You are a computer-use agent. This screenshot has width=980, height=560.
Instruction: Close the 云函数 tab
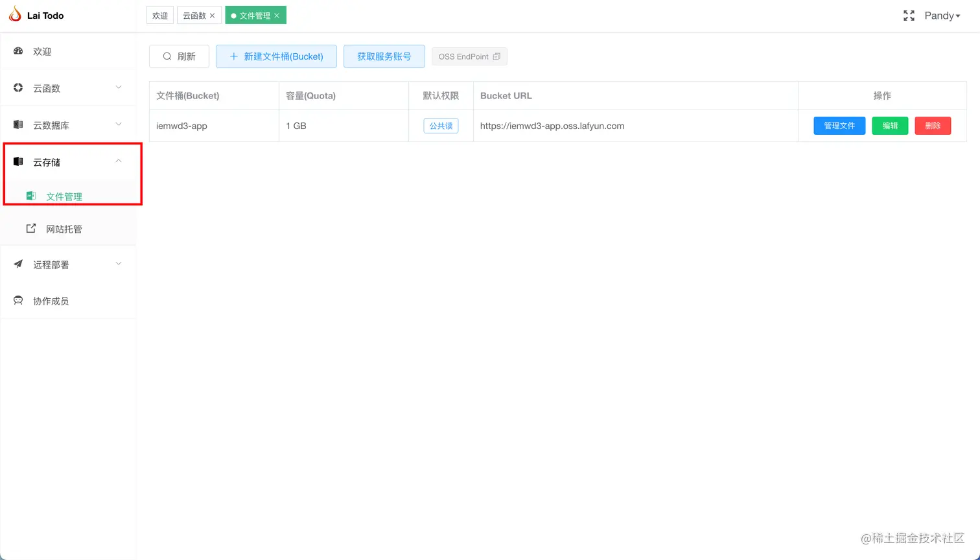point(212,16)
